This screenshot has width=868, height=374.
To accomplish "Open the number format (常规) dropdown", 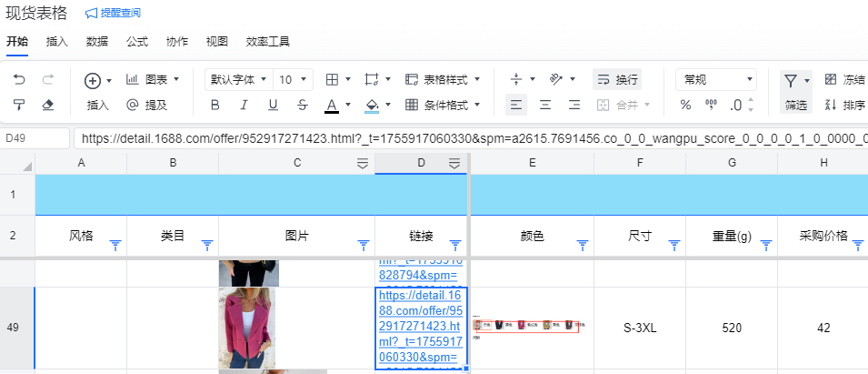I will (x=715, y=80).
